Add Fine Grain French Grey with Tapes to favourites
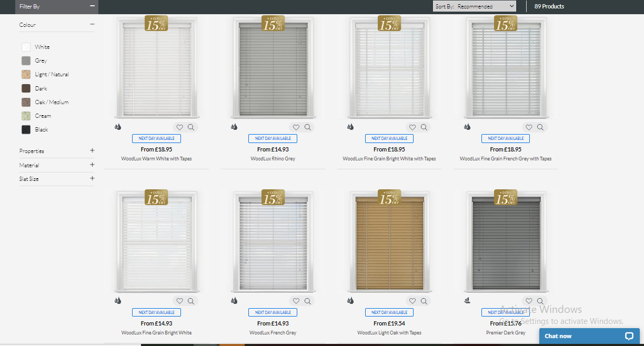The width and height of the screenshot is (644, 346). (x=529, y=127)
